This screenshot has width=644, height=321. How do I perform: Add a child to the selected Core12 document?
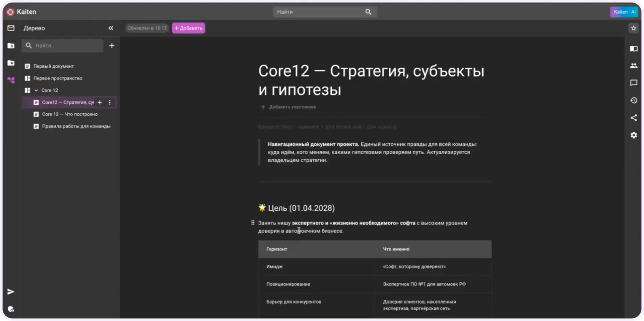100,102
